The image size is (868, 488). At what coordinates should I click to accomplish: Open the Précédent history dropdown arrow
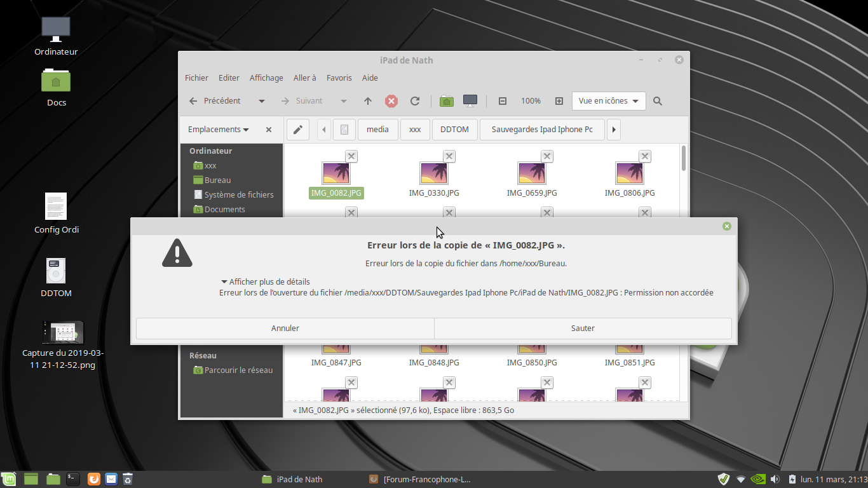tap(261, 101)
